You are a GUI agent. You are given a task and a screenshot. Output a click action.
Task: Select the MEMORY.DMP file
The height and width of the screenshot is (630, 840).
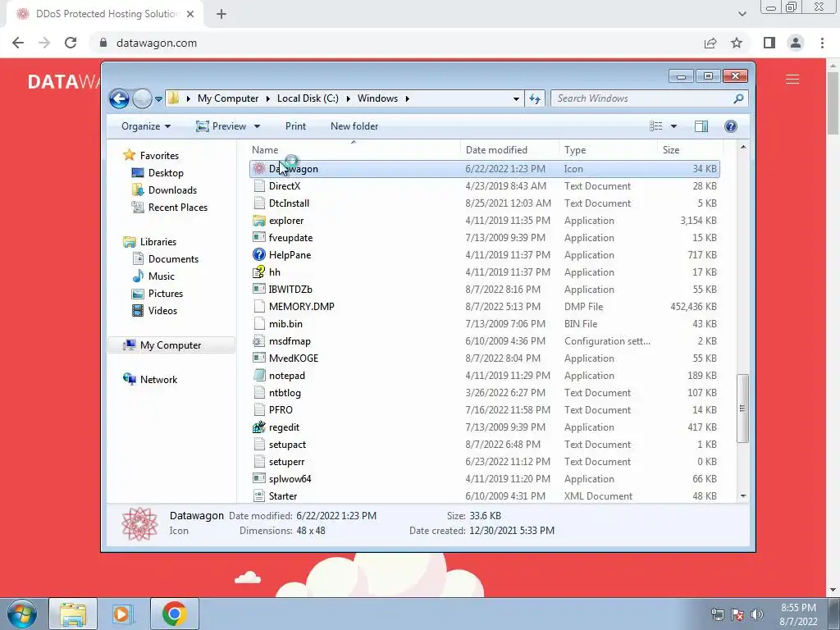pyautogui.click(x=484, y=307)
